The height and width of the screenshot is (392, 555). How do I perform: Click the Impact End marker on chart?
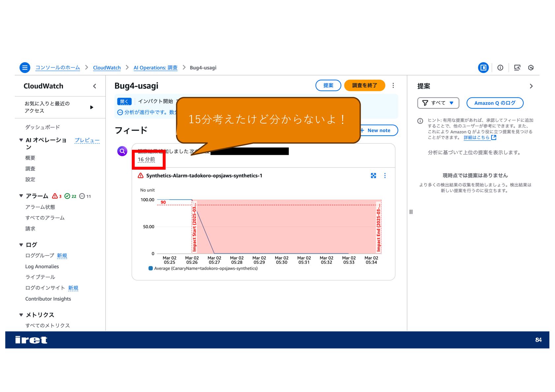pos(379,227)
